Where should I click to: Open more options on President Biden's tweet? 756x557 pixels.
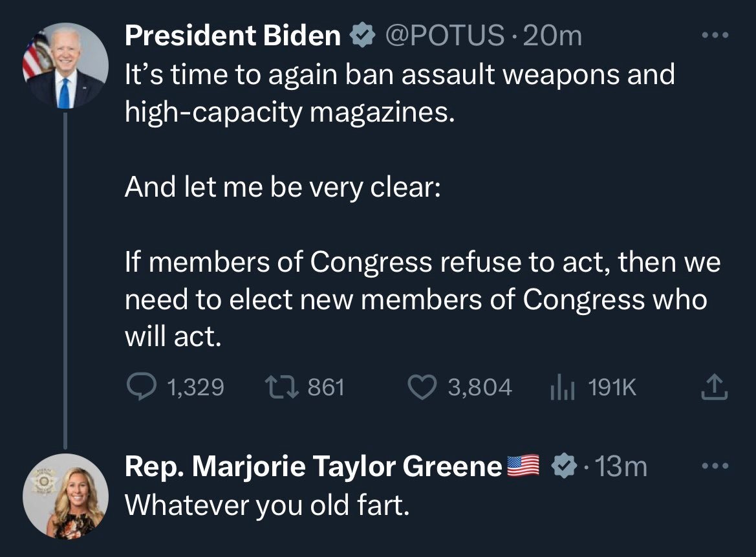(x=715, y=36)
